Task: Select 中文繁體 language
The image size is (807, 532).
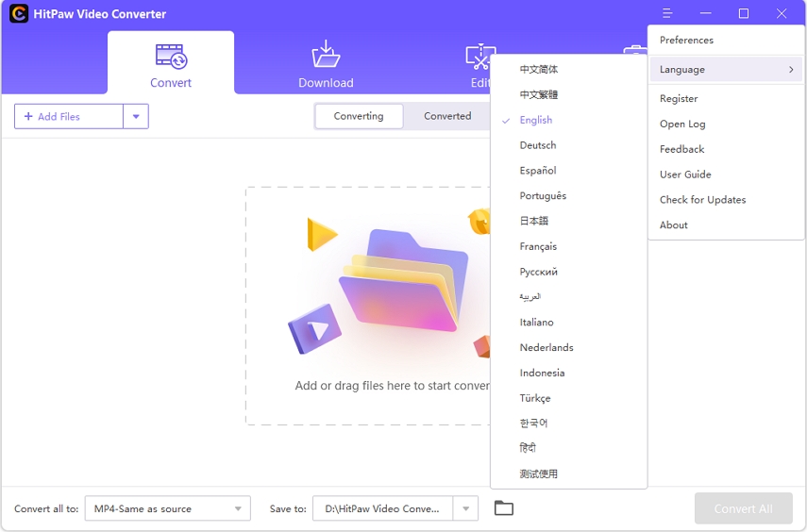Action: tap(569, 94)
